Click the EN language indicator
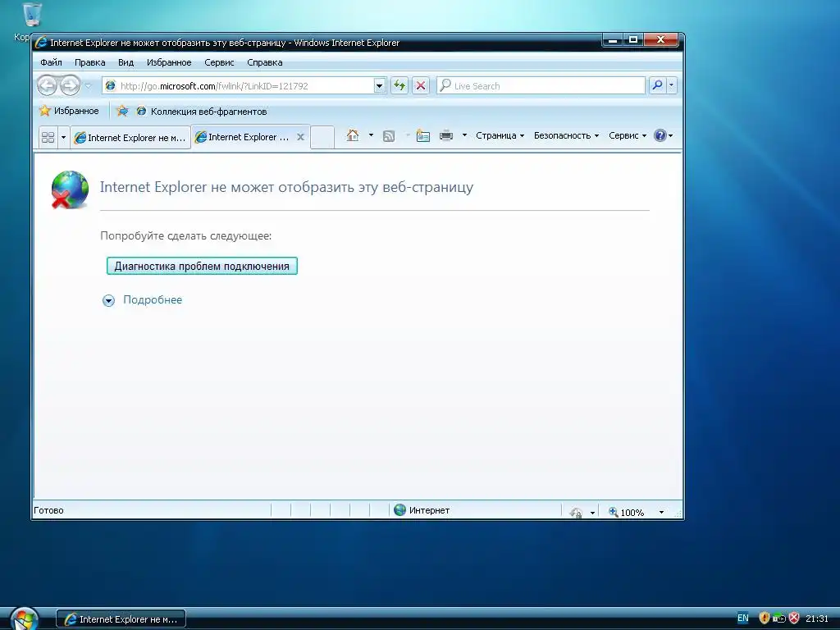 pos(743,619)
